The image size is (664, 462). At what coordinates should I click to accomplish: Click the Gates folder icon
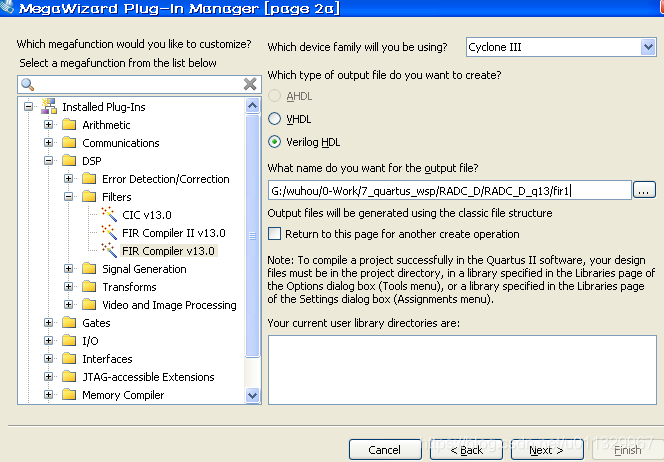tap(69, 322)
